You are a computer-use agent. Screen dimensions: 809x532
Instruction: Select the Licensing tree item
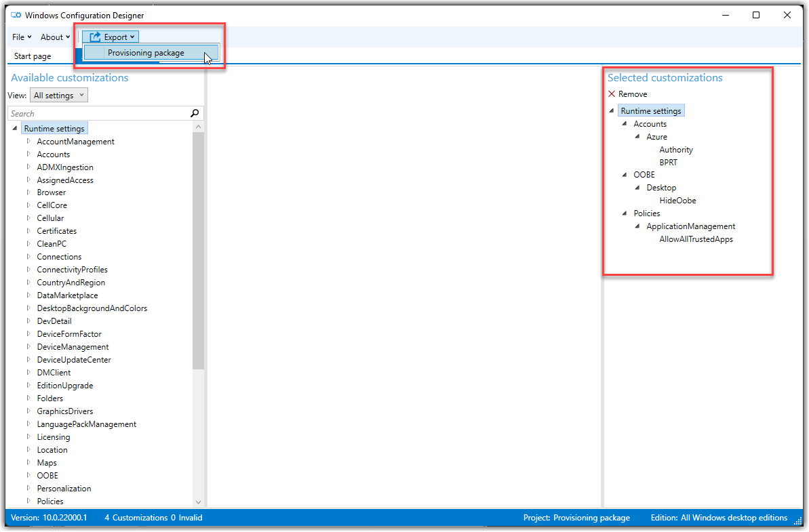(54, 437)
